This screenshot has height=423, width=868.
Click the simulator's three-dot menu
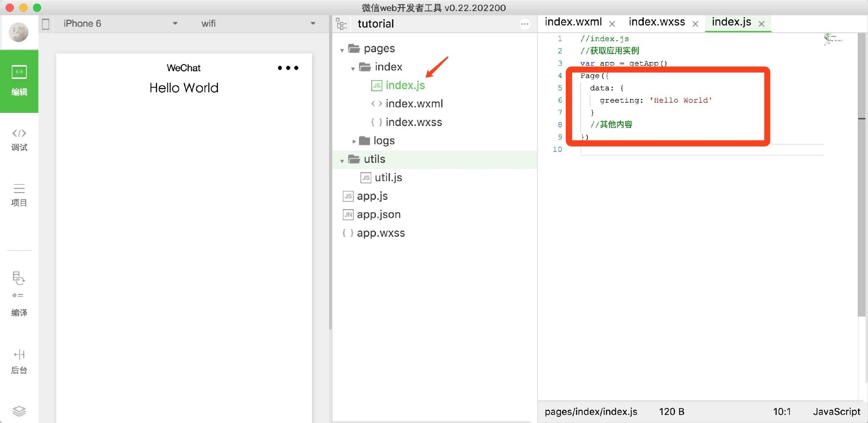pos(288,68)
